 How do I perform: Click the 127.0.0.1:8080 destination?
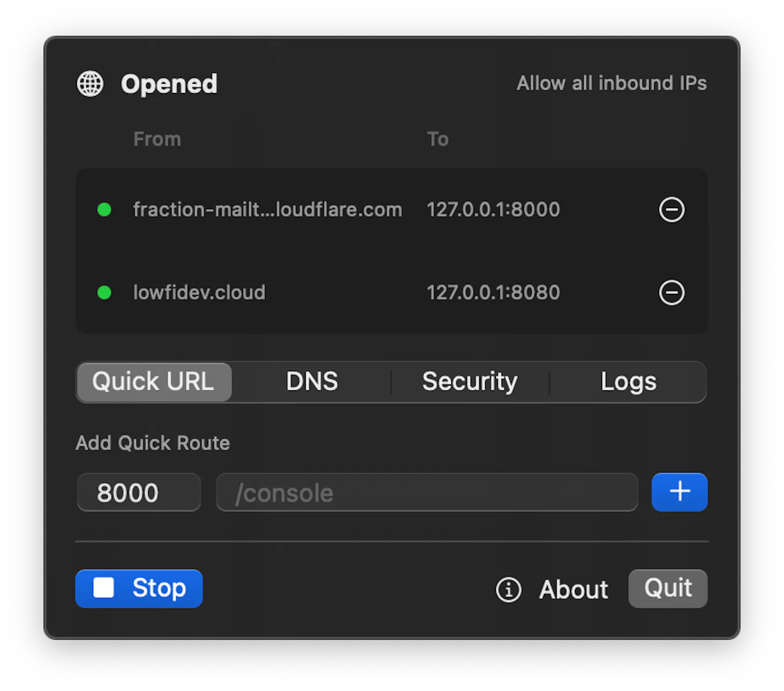click(x=493, y=293)
